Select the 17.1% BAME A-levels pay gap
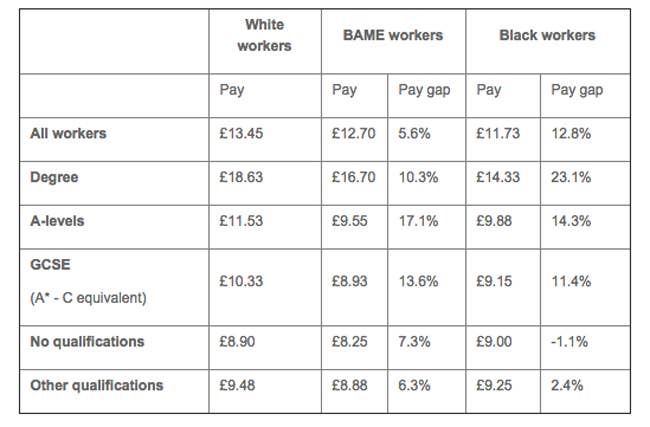The image size is (650, 427). click(x=418, y=221)
